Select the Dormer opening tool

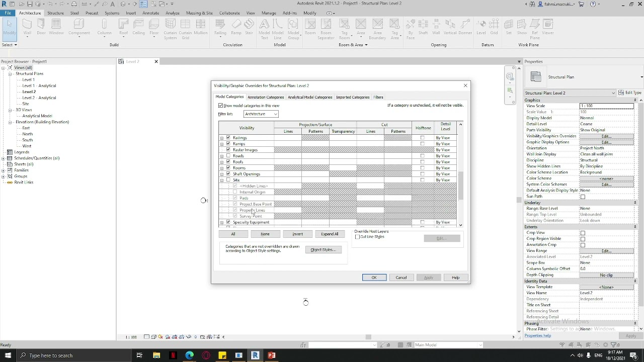tap(465, 27)
